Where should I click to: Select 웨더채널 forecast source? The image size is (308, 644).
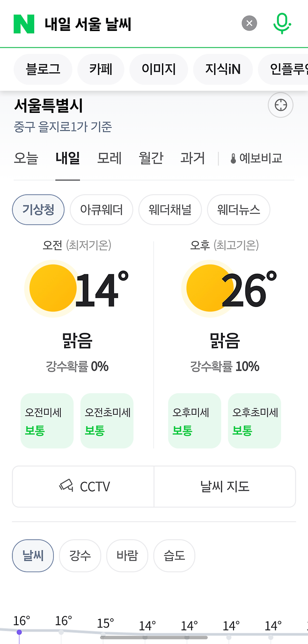coord(170,210)
